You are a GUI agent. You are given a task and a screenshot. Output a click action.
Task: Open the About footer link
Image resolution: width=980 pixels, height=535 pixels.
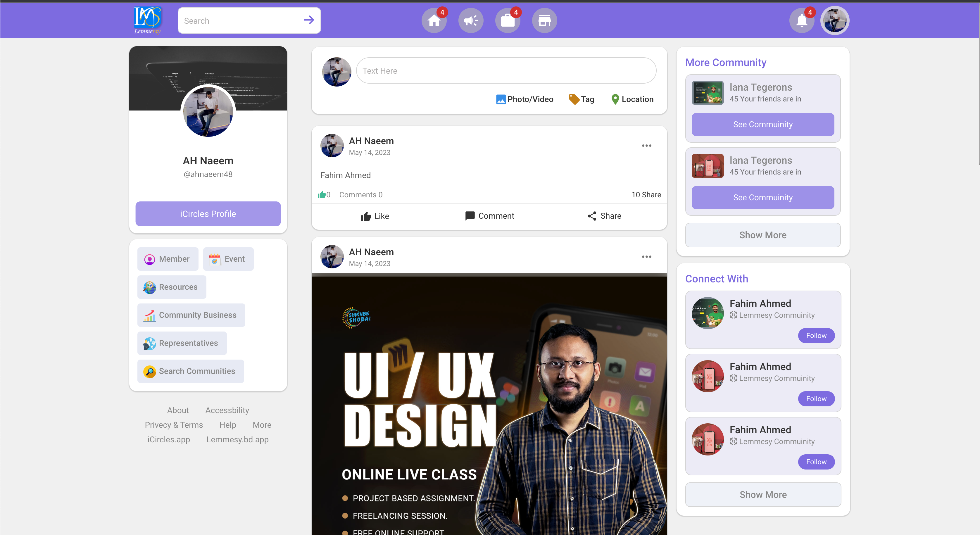[178, 410]
